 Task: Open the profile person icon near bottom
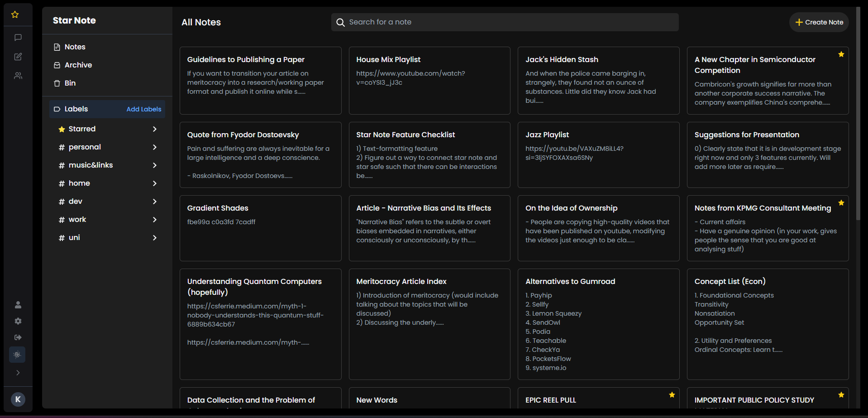pos(18,304)
